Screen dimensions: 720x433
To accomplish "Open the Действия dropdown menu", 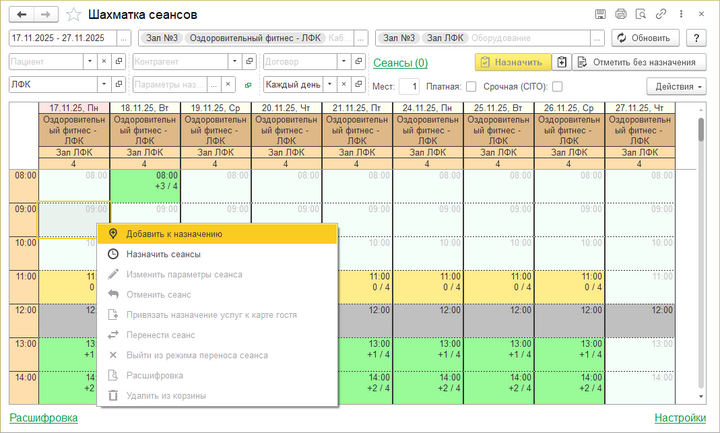I will [x=676, y=86].
